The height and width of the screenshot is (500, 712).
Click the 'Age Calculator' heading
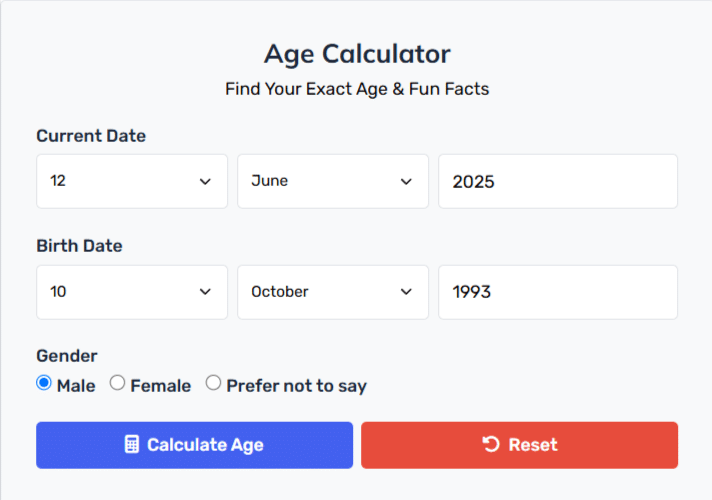[x=357, y=54]
